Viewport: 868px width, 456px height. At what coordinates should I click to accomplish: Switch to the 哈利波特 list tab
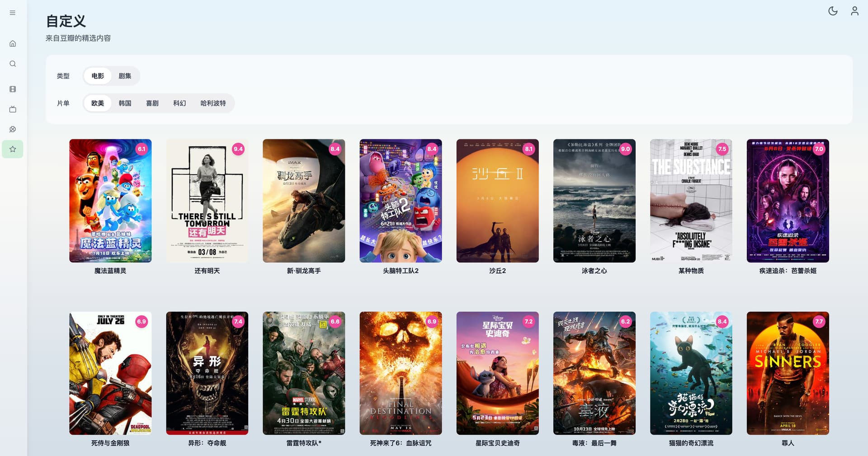pyautogui.click(x=213, y=103)
